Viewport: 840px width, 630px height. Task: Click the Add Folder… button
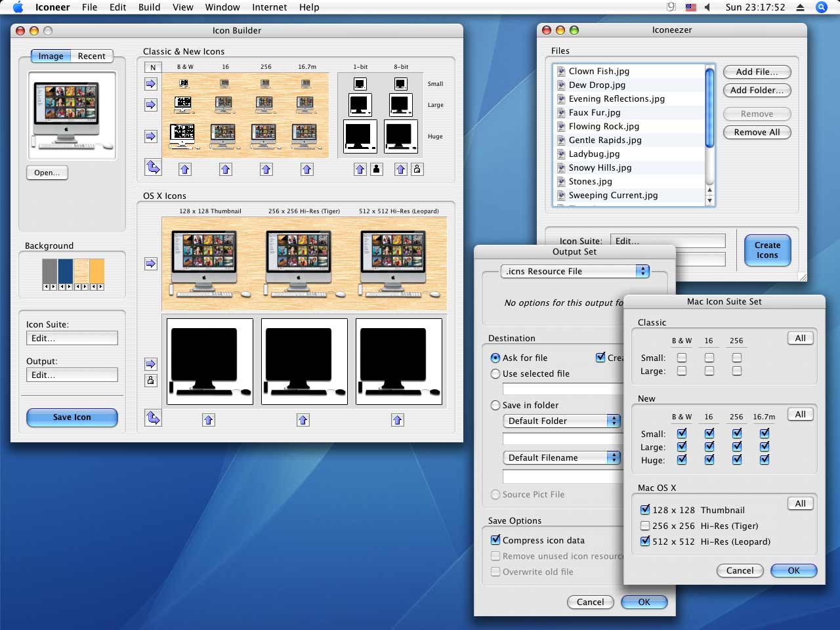point(757,91)
